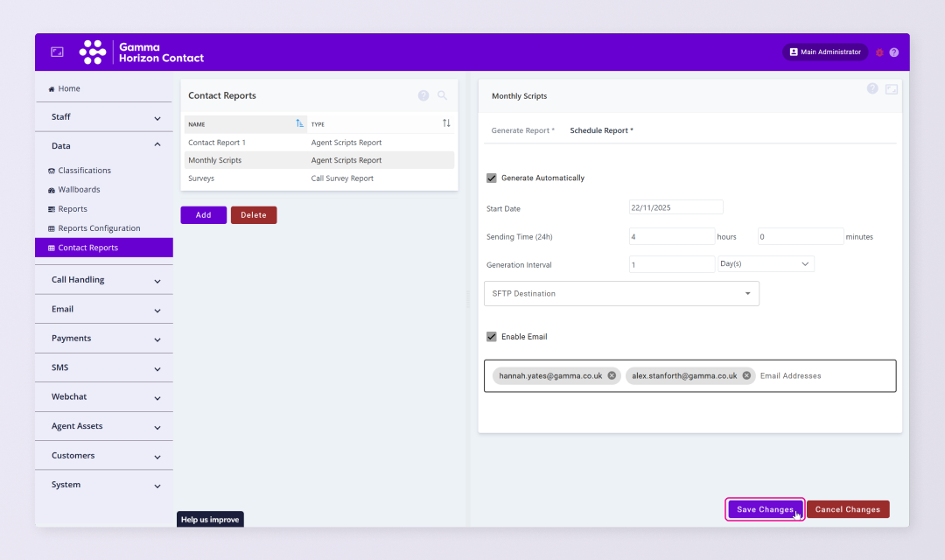Image resolution: width=945 pixels, height=560 pixels.
Task: Click the search icon in Contact Reports
Action: (x=442, y=95)
